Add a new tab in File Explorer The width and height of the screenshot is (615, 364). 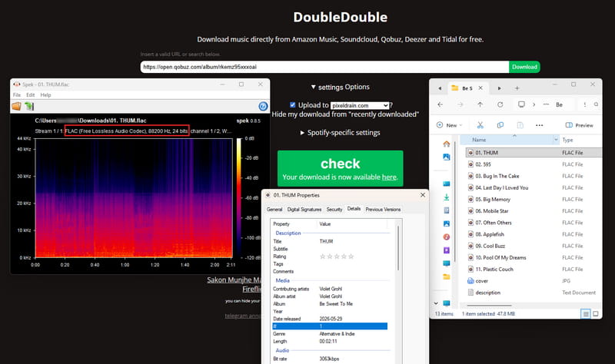tap(517, 88)
